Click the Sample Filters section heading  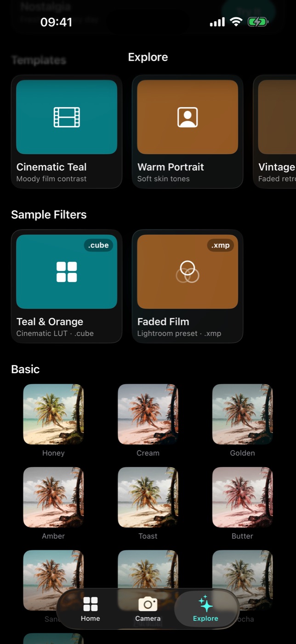pos(49,215)
